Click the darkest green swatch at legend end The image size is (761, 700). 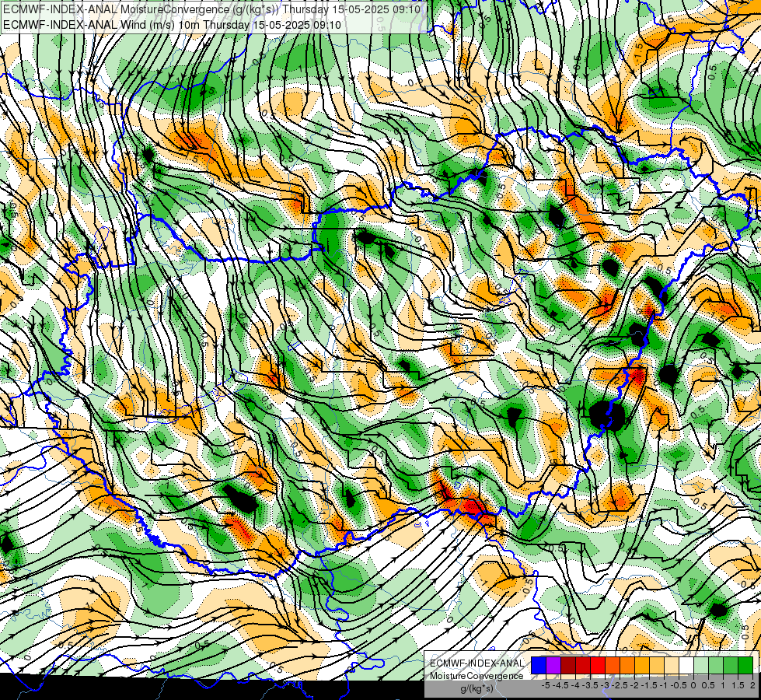click(x=745, y=665)
